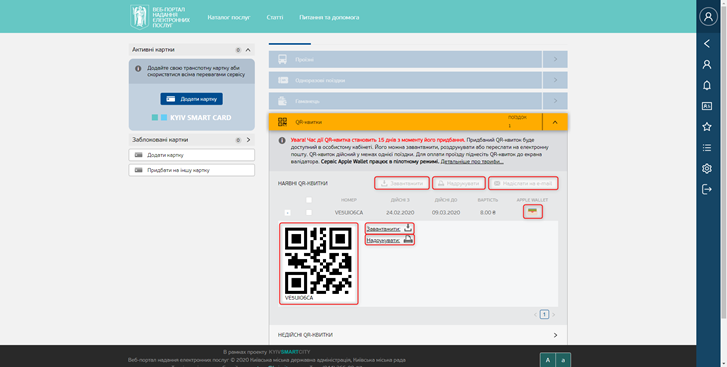Image resolution: width=727 pixels, height=367 pixels.
Task: Open the notifications bell in the sidebar
Action: click(x=707, y=85)
